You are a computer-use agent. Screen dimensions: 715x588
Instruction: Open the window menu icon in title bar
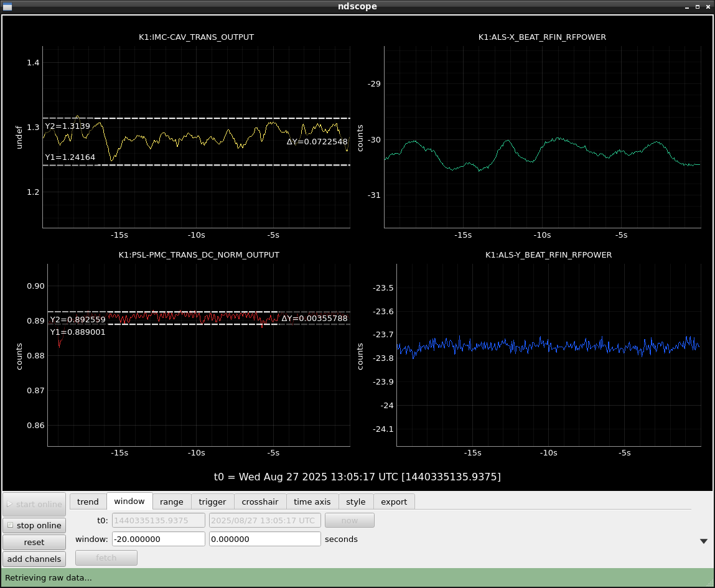pyautogui.click(x=7, y=6)
